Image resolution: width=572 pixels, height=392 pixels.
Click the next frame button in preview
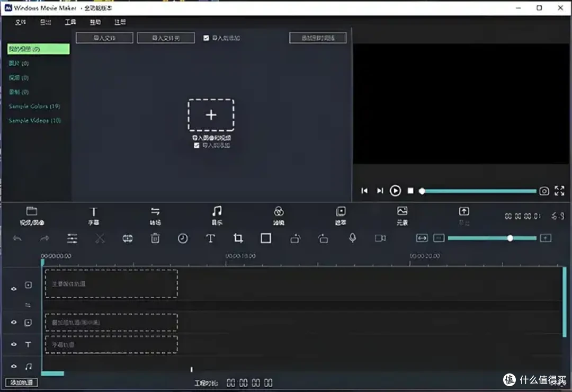380,191
